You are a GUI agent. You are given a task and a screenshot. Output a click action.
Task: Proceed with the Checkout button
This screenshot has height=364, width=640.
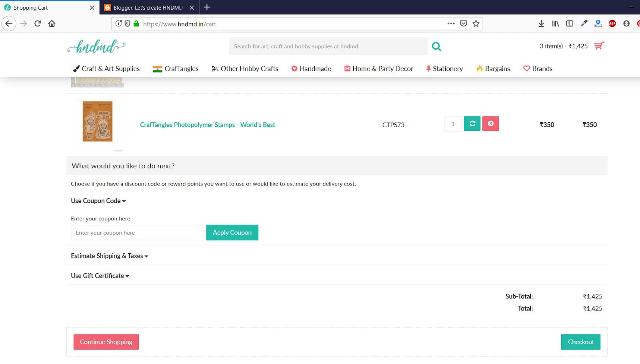pos(581,342)
